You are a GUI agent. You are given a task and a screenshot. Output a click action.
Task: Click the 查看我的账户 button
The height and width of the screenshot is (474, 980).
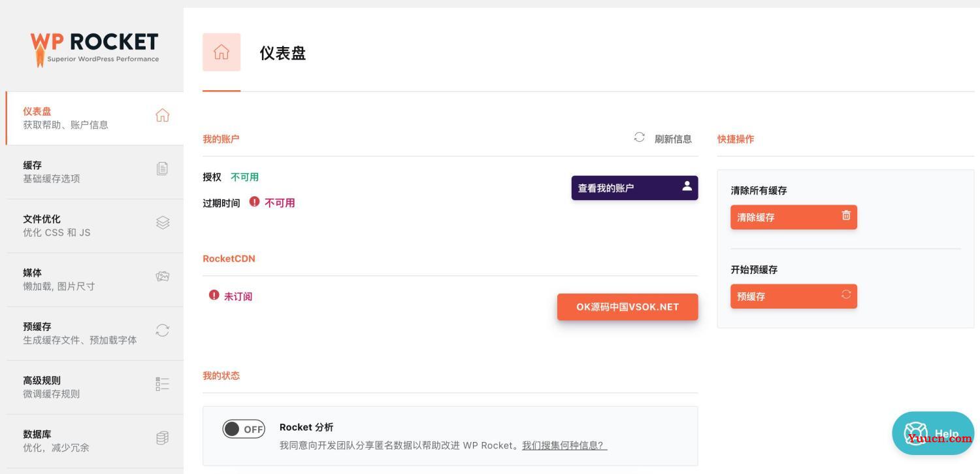634,188
